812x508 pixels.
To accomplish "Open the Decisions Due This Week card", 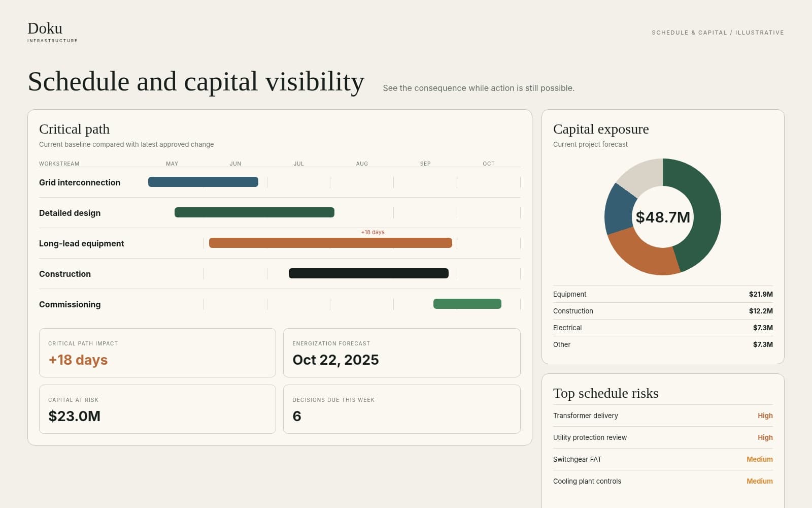I will pyautogui.click(x=402, y=409).
